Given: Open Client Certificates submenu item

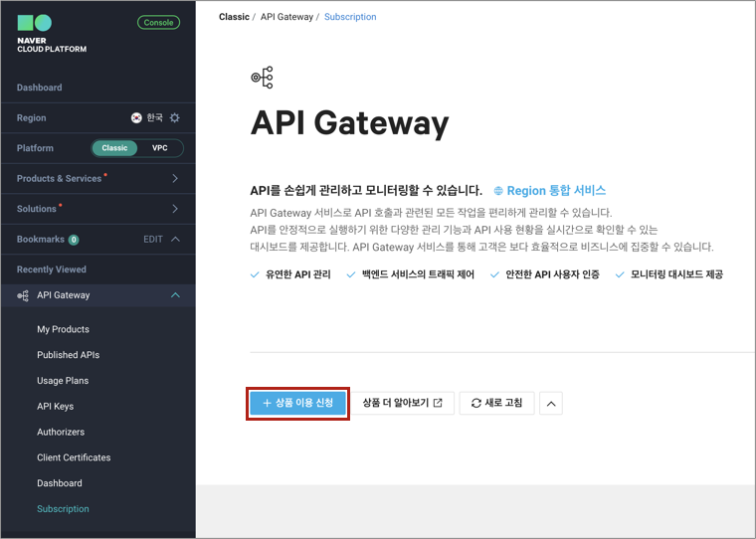Looking at the screenshot, I should tap(74, 457).
